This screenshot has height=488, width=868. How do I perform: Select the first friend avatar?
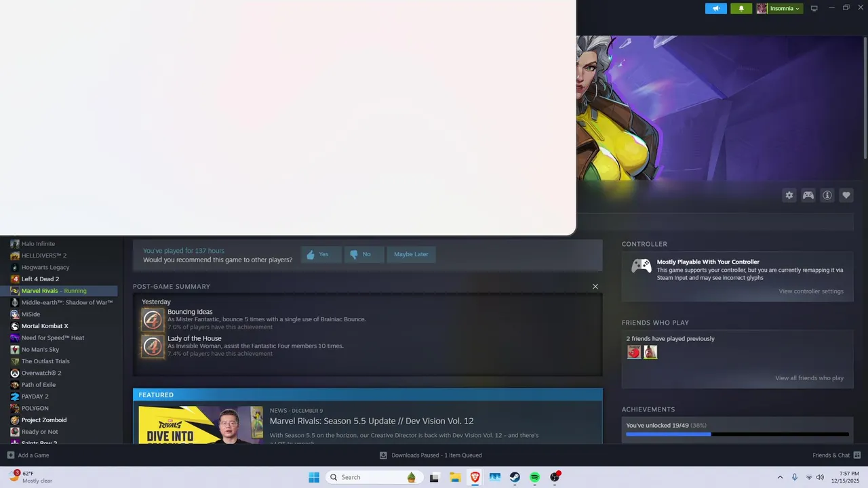pyautogui.click(x=634, y=352)
